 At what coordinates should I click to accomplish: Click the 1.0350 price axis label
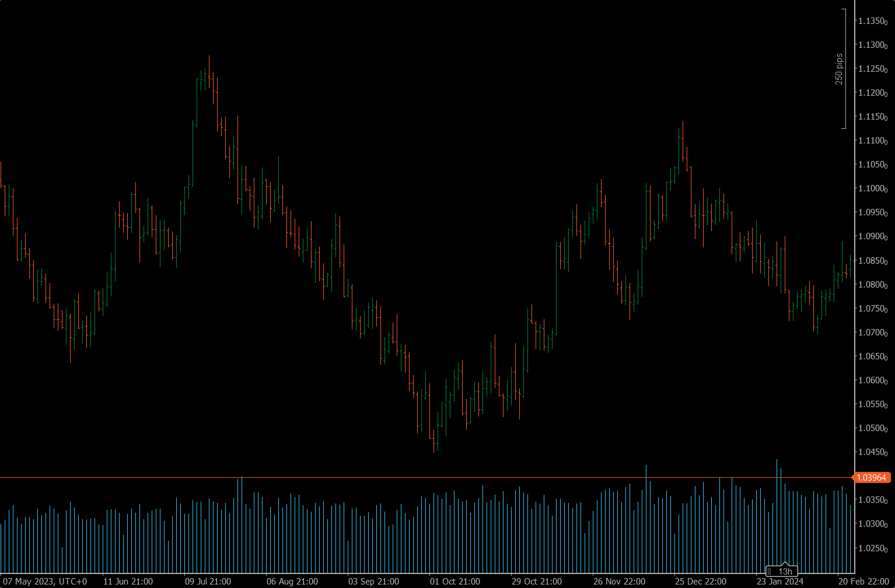coord(872,501)
